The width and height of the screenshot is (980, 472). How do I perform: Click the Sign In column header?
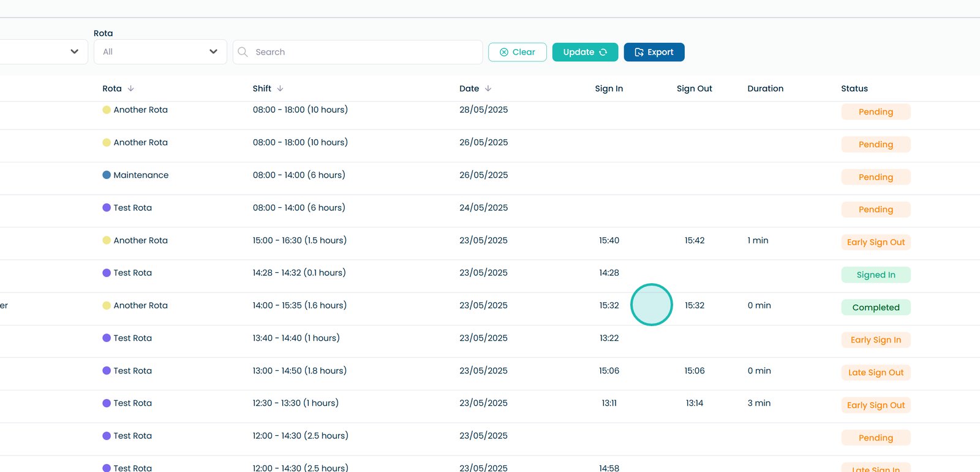[608, 88]
